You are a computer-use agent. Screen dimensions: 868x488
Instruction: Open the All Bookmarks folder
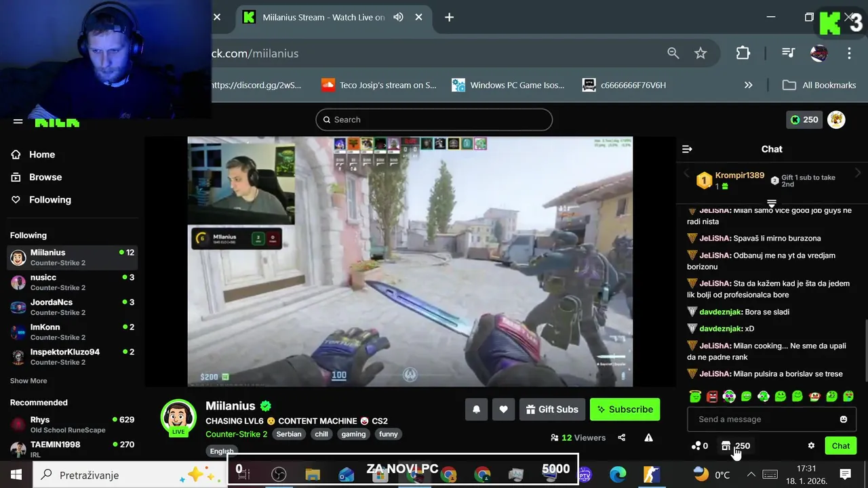click(x=819, y=85)
